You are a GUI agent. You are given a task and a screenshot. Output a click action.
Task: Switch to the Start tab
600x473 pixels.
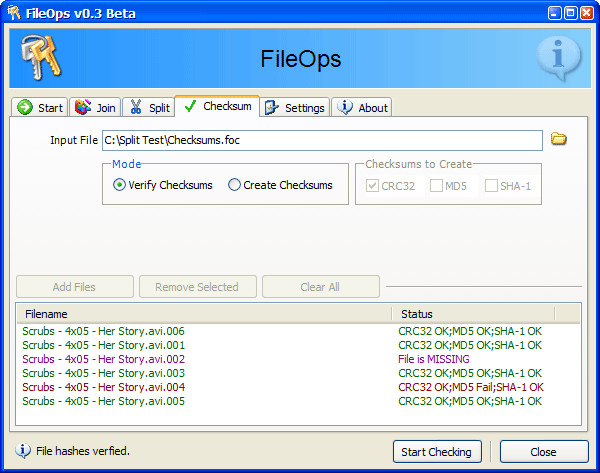click(40, 107)
